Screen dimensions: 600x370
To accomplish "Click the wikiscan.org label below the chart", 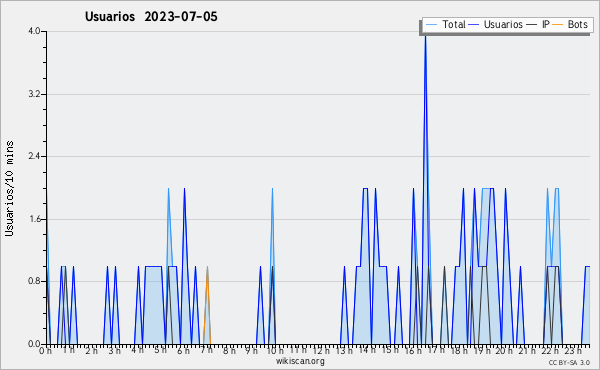I will point(300,361).
